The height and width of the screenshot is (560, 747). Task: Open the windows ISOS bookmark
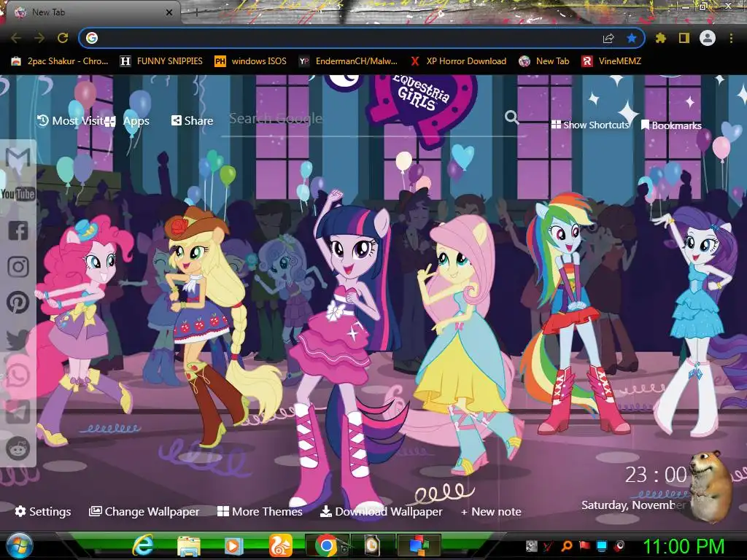point(251,61)
